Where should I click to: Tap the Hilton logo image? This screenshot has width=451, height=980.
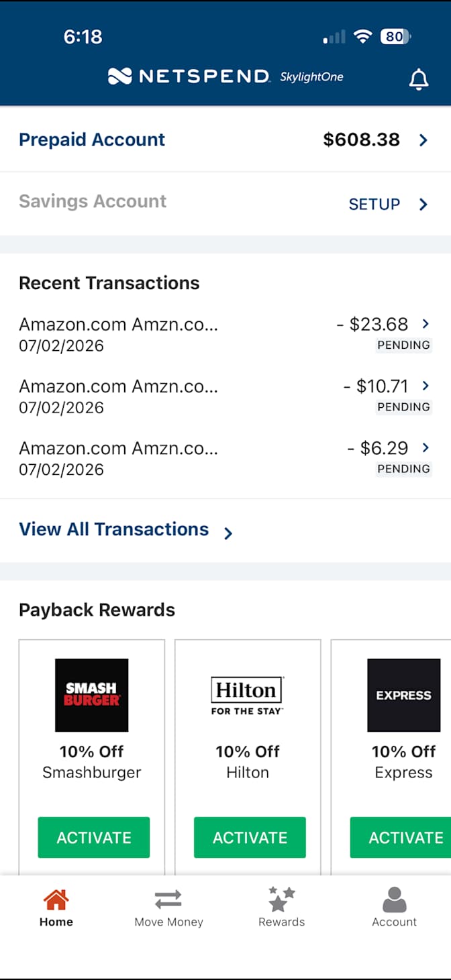click(x=248, y=695)
